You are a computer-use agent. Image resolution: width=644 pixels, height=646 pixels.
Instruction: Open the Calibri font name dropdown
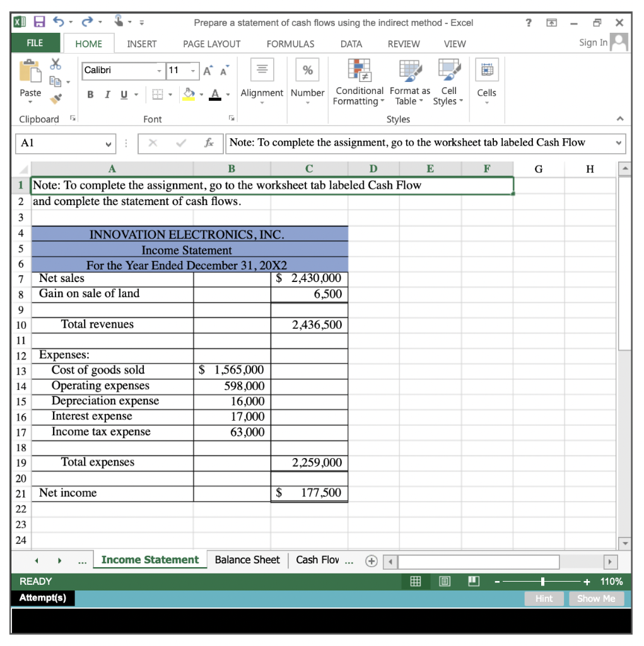tap(159, 71)
